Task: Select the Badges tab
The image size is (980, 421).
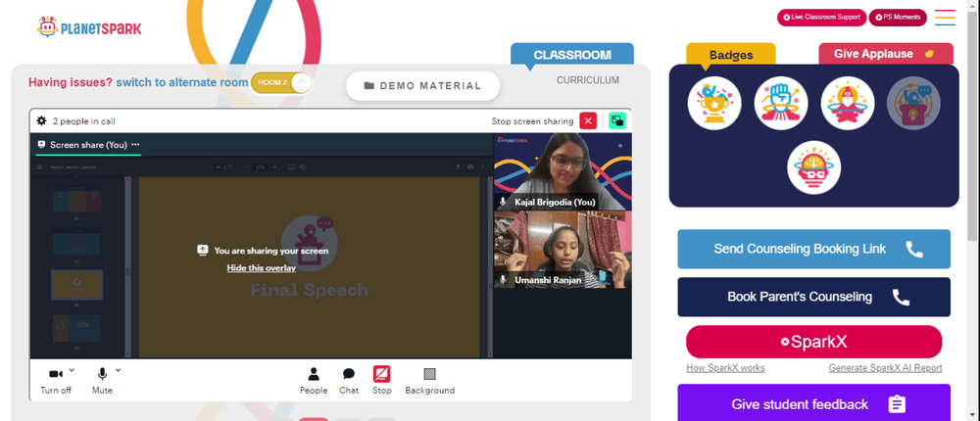Action: point(731,55)
